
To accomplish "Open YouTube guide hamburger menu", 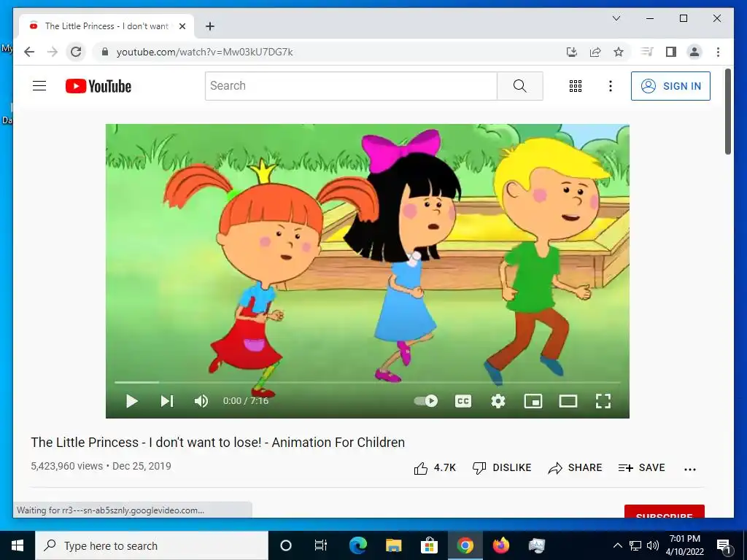I will click(39, 86).
